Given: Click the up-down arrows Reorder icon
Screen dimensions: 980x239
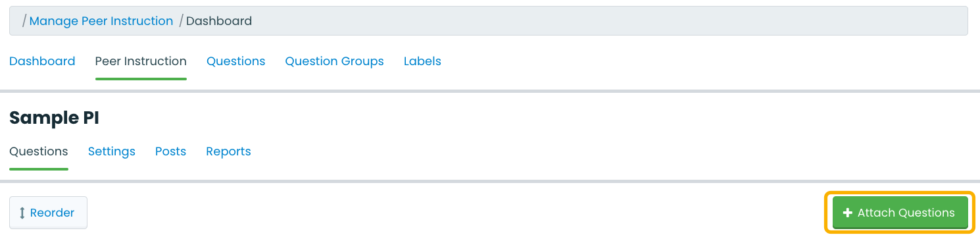Looking at the screenshot, I should tap(22, 213).
